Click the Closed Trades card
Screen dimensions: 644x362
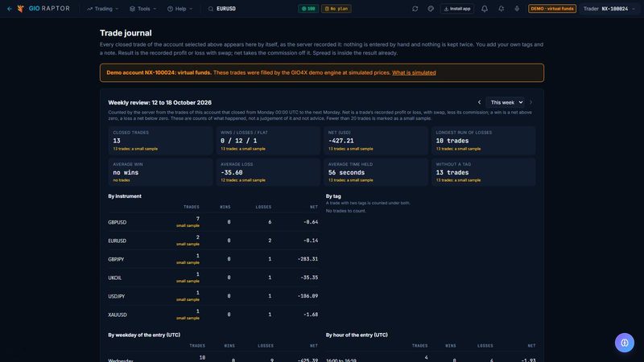160,141
